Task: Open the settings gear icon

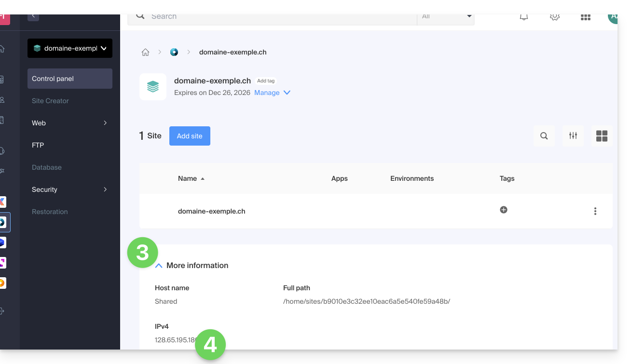Action: tap(554, 17)
